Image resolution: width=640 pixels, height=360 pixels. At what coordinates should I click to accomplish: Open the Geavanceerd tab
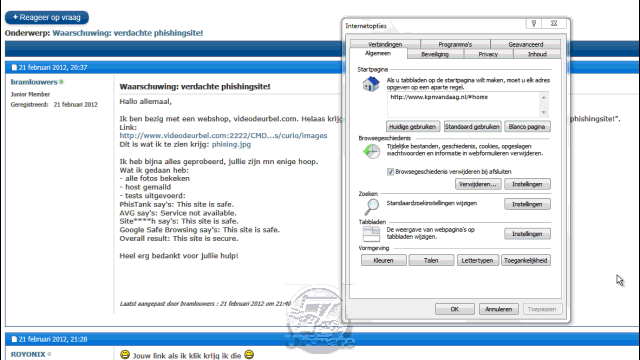coord(526,44)
